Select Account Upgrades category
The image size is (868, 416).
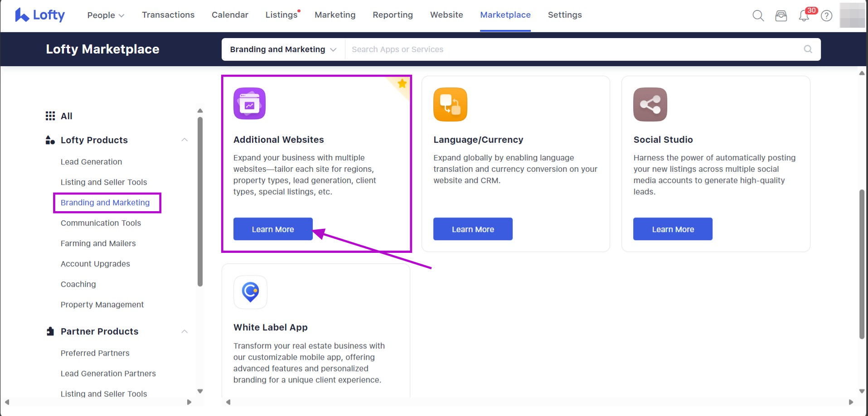coord(95,264)
